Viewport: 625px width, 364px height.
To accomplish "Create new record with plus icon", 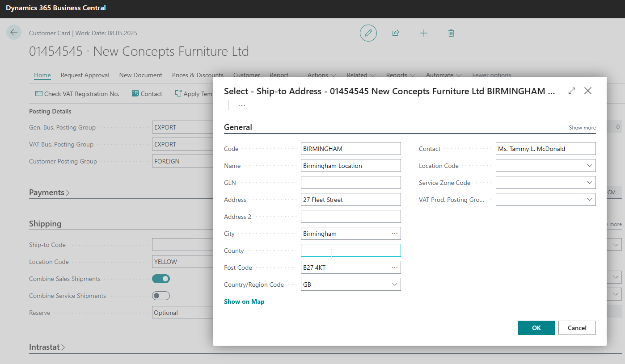I will tap(424, 33).
